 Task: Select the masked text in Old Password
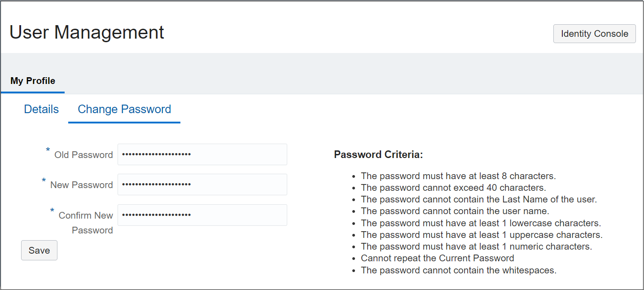point(156,154)
